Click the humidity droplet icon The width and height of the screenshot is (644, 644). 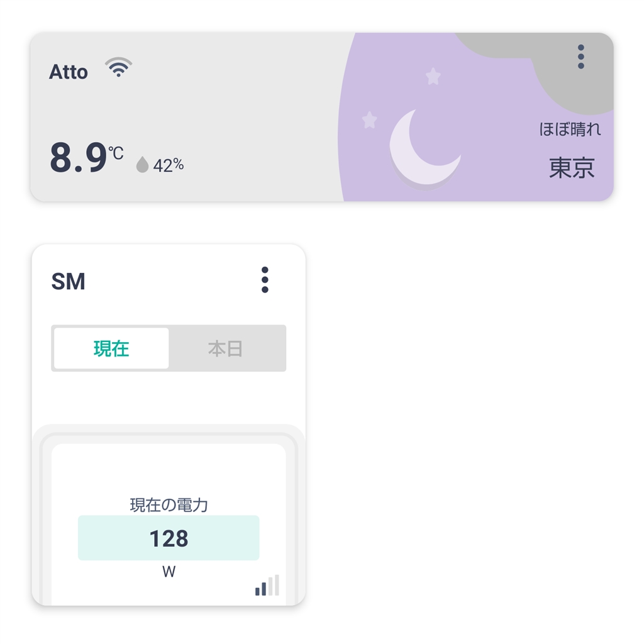click(x=143, y=165)
